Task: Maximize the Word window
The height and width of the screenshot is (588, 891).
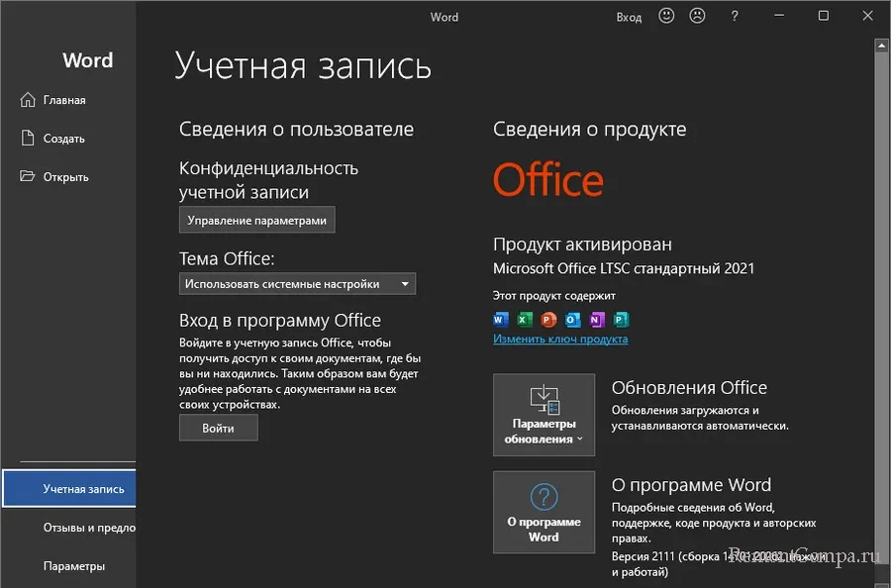Action: [x=823, y=16]
